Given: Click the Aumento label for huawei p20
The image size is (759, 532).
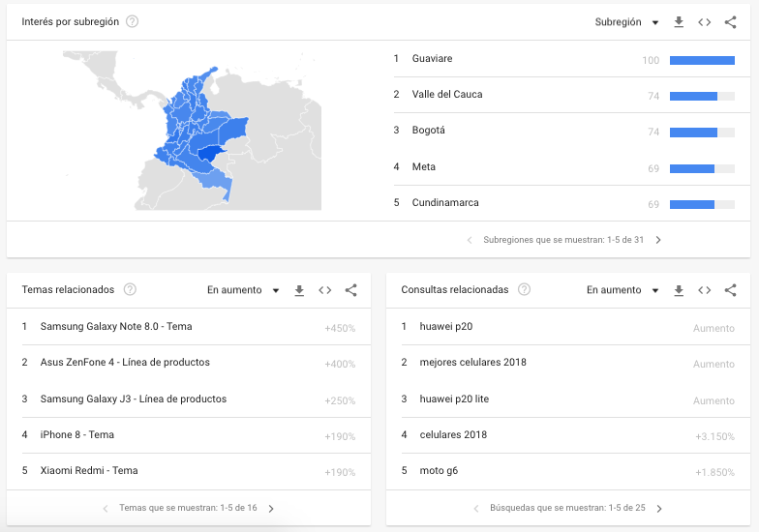Looking at the screenshot, I should (x=713, y=329).
